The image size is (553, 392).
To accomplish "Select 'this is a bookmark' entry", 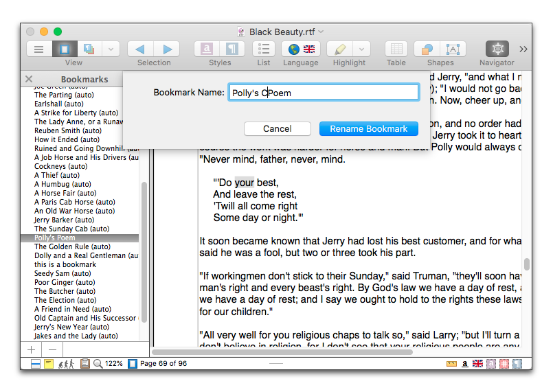I will tap(65, 264).
